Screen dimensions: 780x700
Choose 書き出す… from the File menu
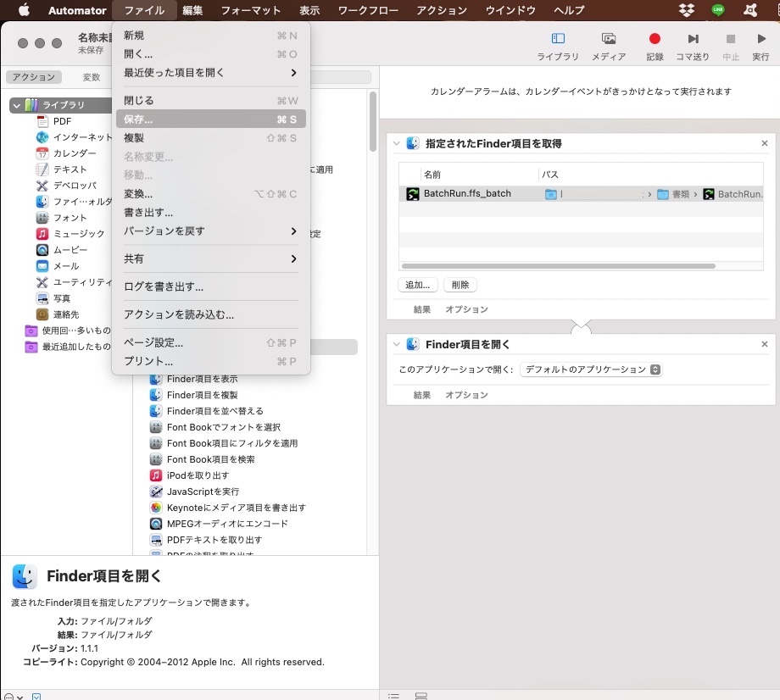pos(210,212)
